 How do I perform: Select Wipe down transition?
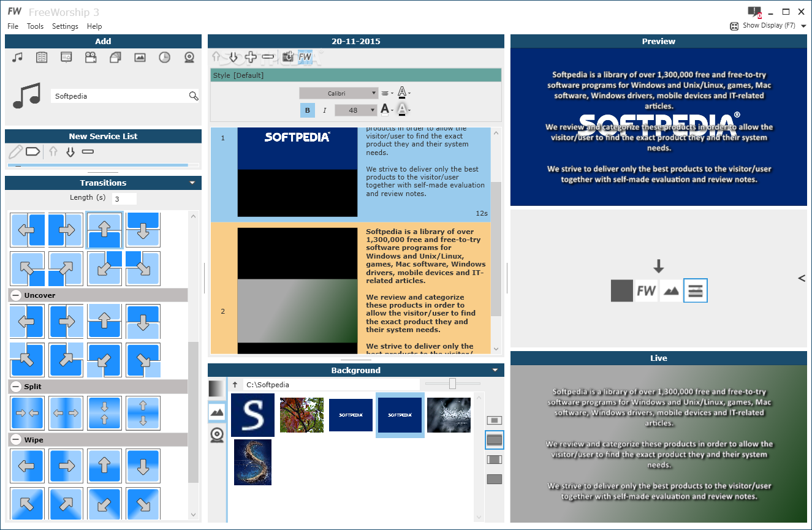click(x=143, y=466)
